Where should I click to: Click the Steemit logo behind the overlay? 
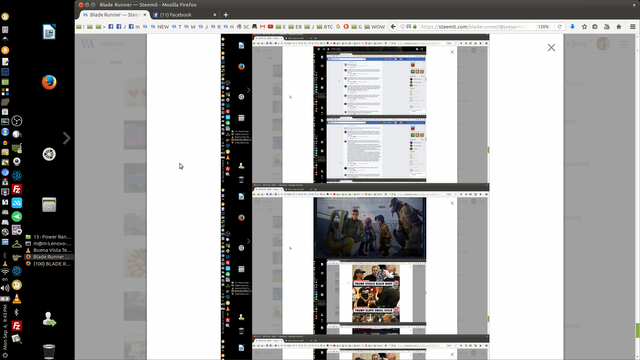coord(102,44)
